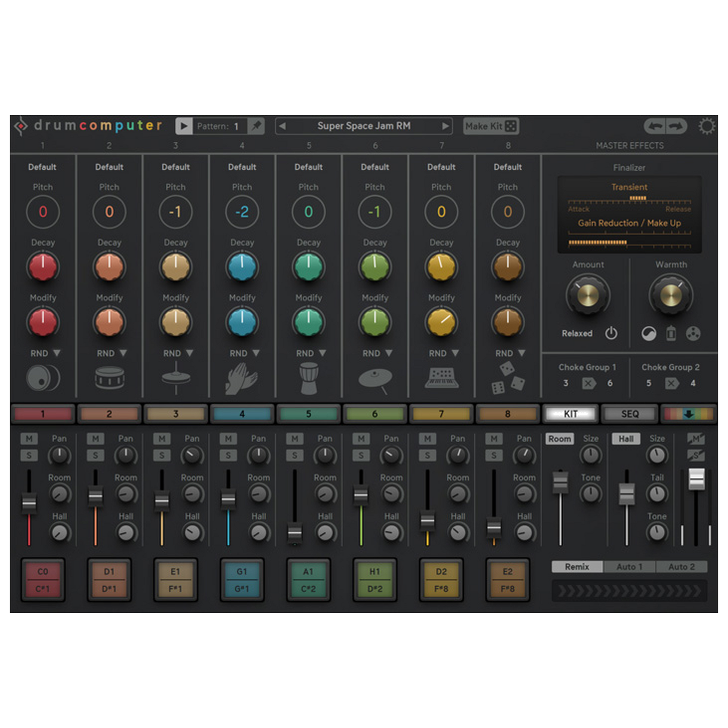Click the Room reverb button
The width and height of the screenshot is (728, 728).
[560, 438]
